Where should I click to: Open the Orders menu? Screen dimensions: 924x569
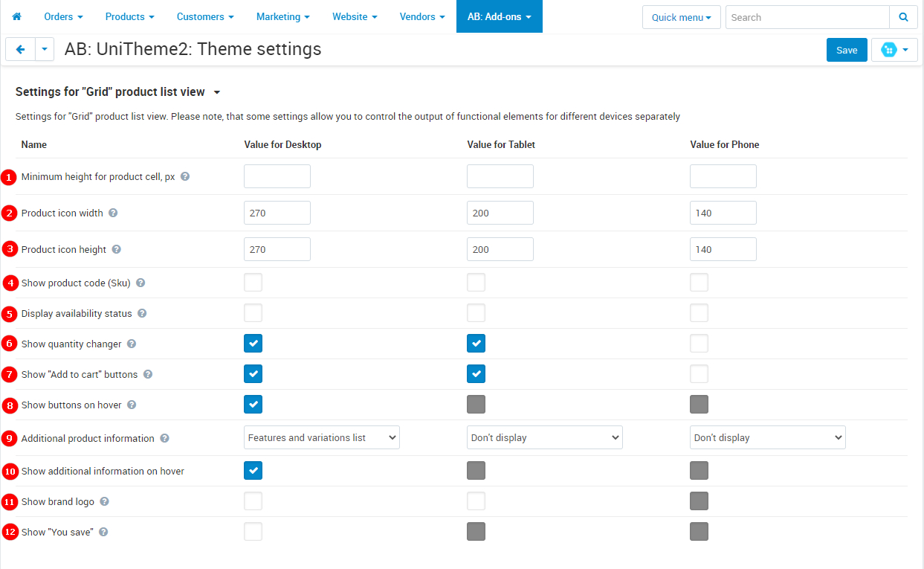click(63, 16)
